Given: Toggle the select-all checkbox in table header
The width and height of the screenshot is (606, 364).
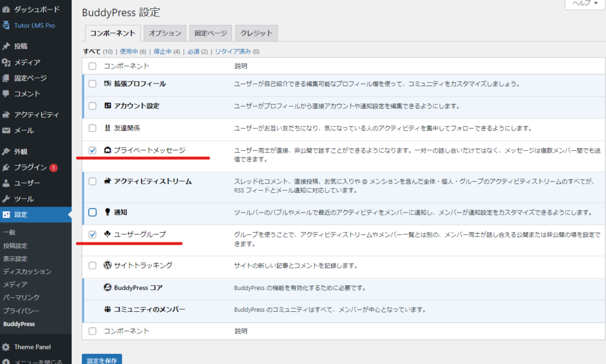Looking at the screenshot, I should (92, 66).
